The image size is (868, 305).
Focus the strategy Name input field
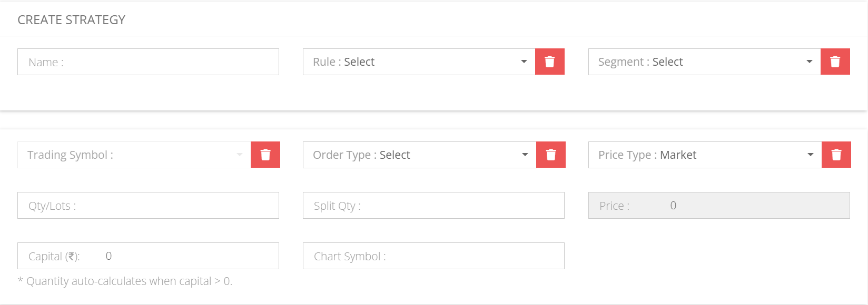coord(148,62)
